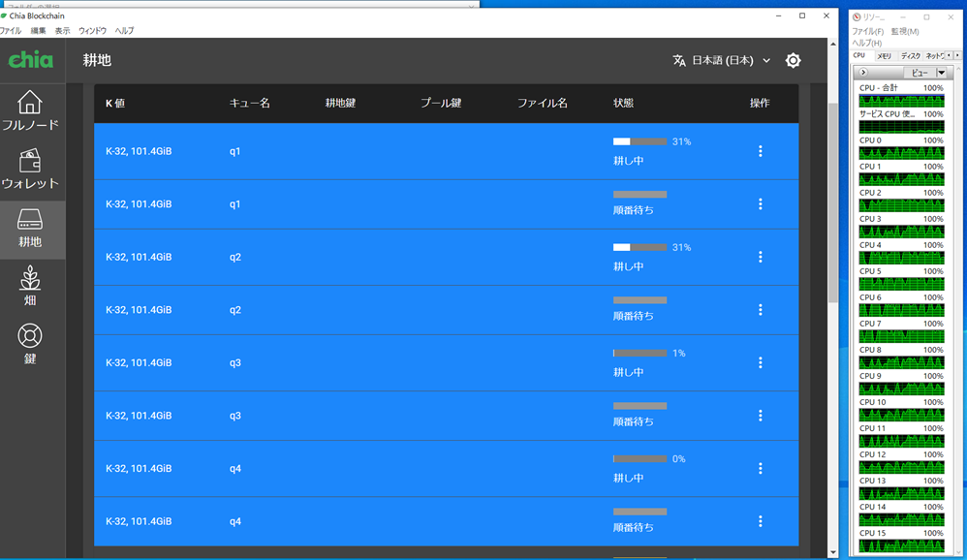Click the プール鍵 column header
This screenshot has width=967, height=560.
pyautogui.click(x=441, y=103)
